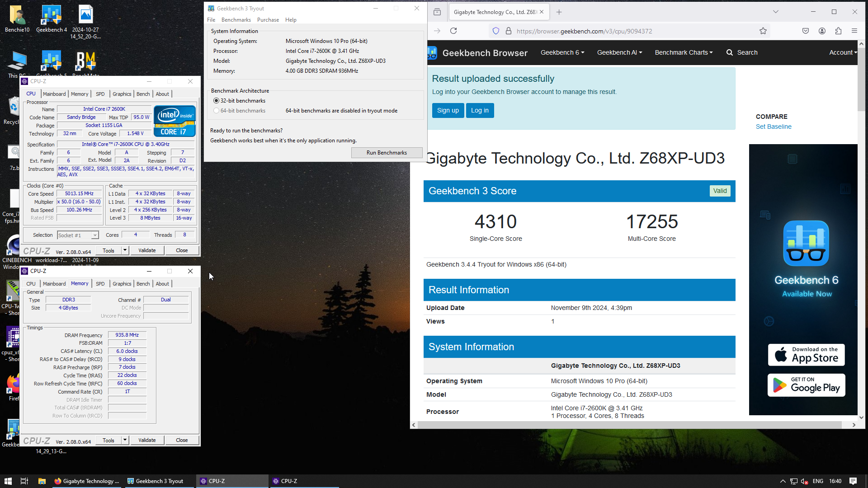Screen dimensions: 868x488
Task: Bookmark this page with the star icon
Action: (x=763, y=31)
